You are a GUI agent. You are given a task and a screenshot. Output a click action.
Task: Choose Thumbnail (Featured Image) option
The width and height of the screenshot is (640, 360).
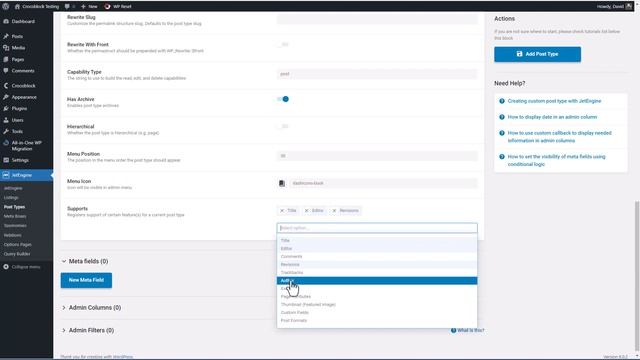(377, 304)
